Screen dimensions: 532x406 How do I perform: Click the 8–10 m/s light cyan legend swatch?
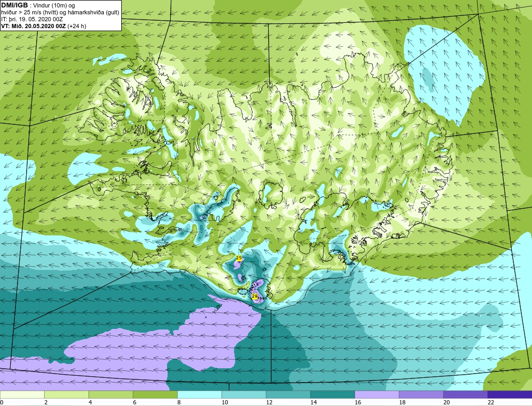pos(199,394)
